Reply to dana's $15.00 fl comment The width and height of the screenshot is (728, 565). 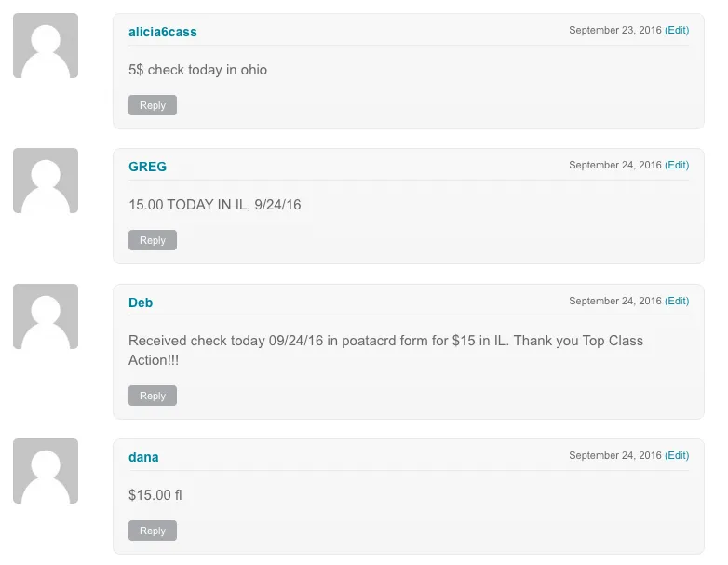point(153,531)
